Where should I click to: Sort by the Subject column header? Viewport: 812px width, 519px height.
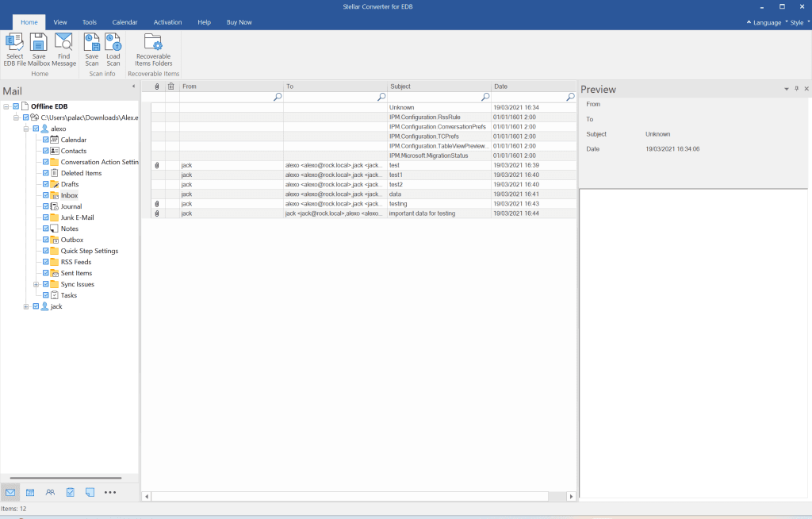coord(439,86)
